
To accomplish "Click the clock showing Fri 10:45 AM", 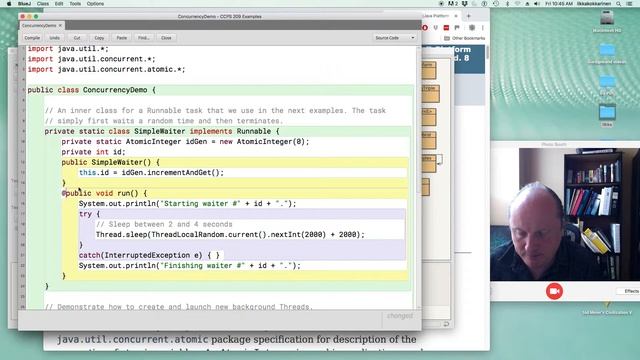I will pyautogui.click(x=559, y=4).
